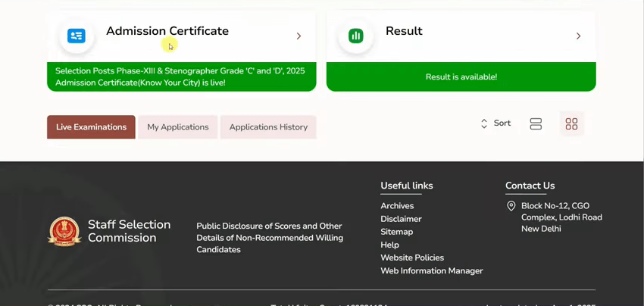Image resolution: width=644 pixels, height=306 pixels.
Task: Switch to grid view layout icon
Action: click(x=571, y=124)
